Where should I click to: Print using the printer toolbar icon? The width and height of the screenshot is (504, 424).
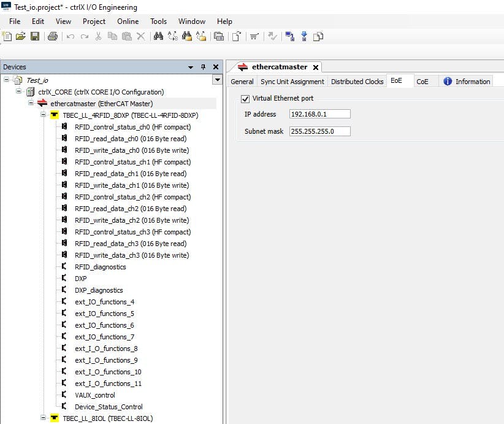point(53,36)
